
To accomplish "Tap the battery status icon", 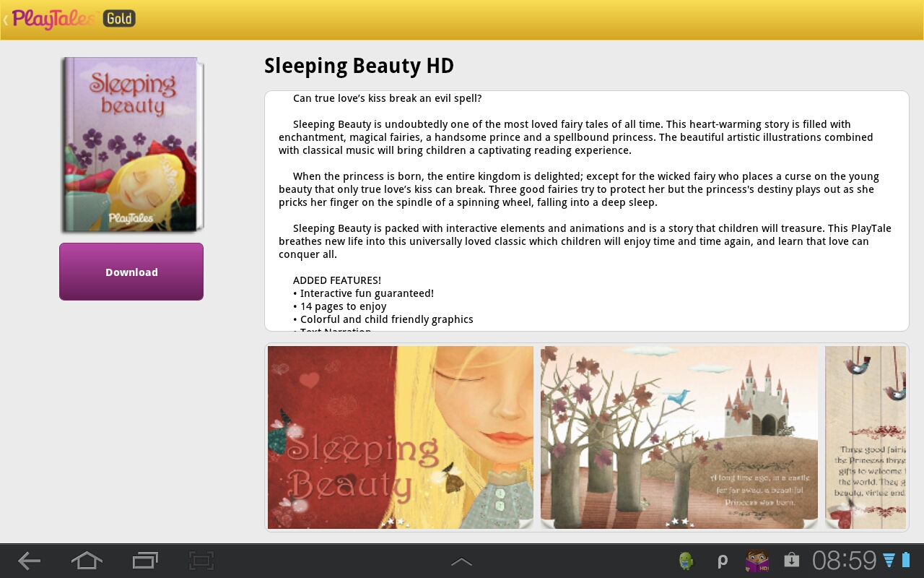I will point(906,560).
